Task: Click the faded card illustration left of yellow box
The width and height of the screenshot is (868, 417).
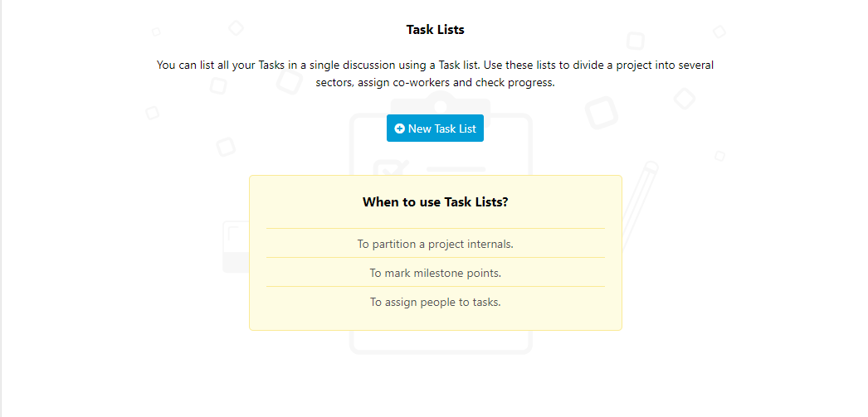Action: click(x=236, y=246)
